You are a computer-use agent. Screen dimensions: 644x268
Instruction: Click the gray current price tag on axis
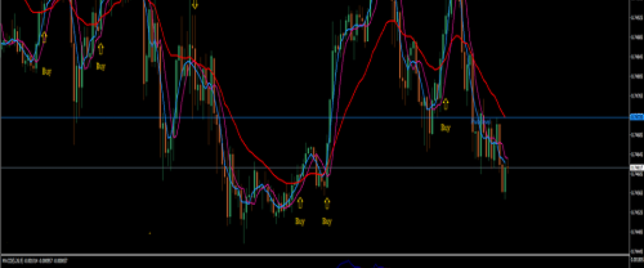point(636,168)
